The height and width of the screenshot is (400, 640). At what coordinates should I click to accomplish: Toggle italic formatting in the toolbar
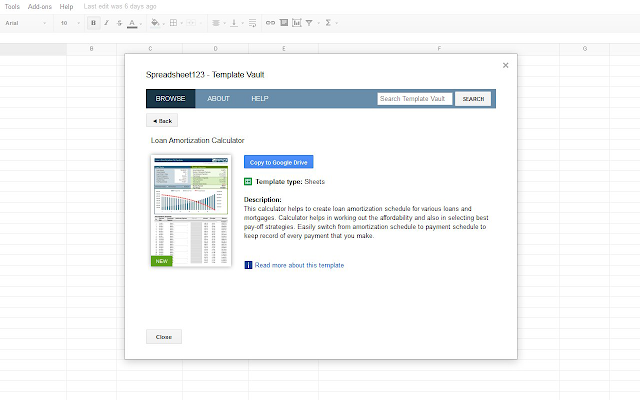(107, 23)
